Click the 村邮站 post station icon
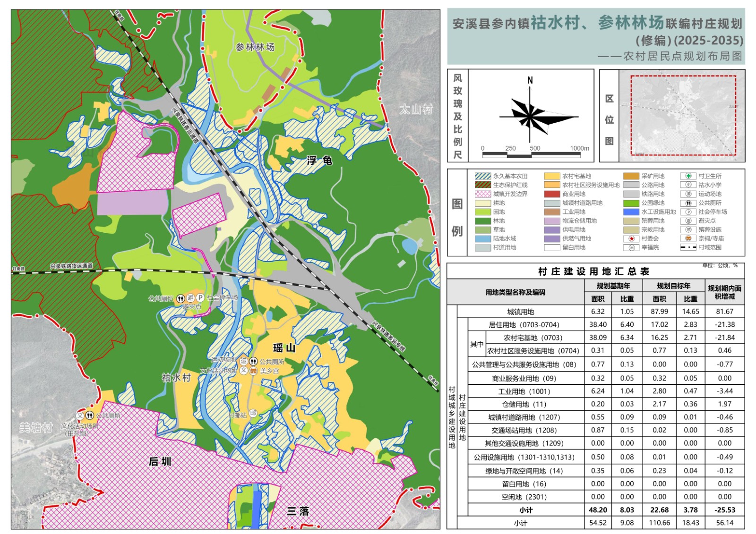Screen dimensions: 756x534 (253, 413)
